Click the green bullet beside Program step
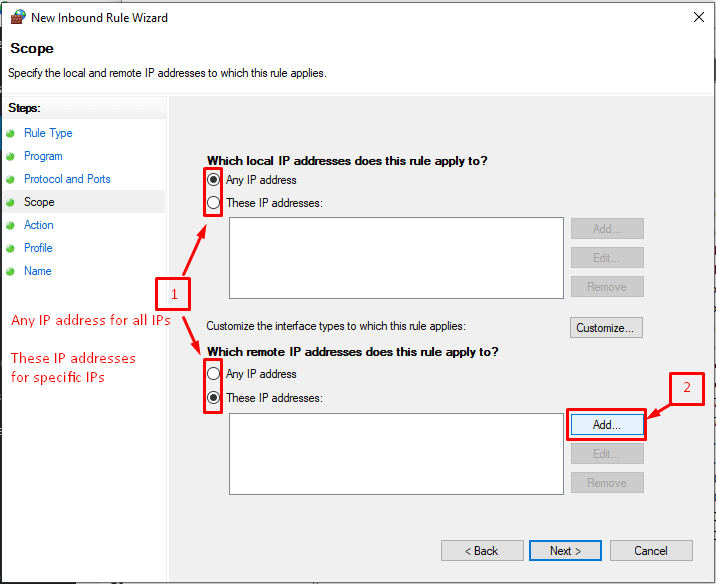This screenshot has width=716, height=584. (11, 156)
